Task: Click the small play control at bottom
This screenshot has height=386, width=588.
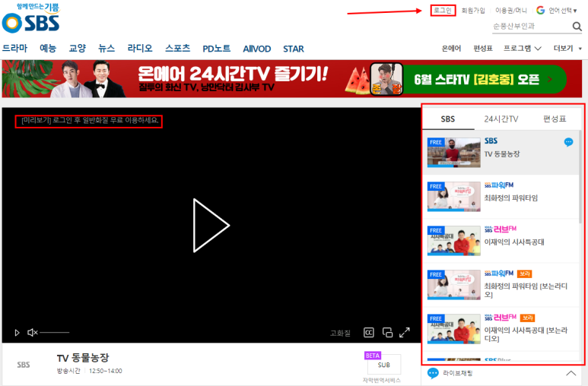Action: 17,332
